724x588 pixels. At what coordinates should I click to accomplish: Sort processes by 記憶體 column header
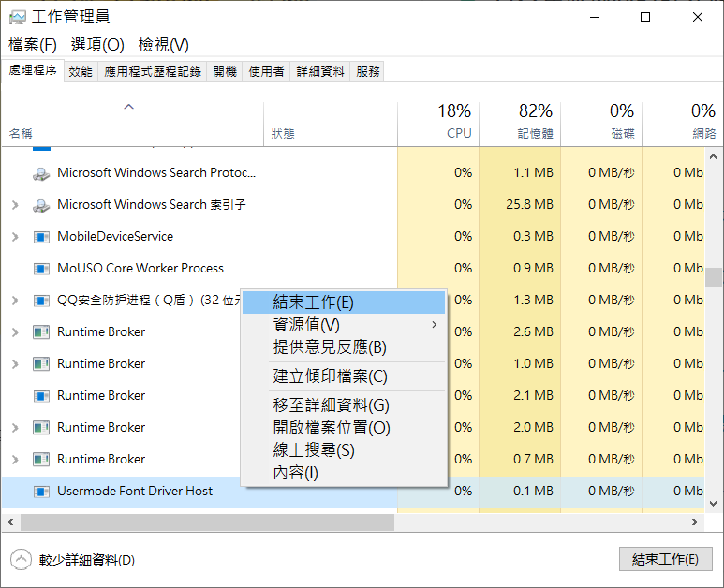pyautogui.click(x=520, y=125)
